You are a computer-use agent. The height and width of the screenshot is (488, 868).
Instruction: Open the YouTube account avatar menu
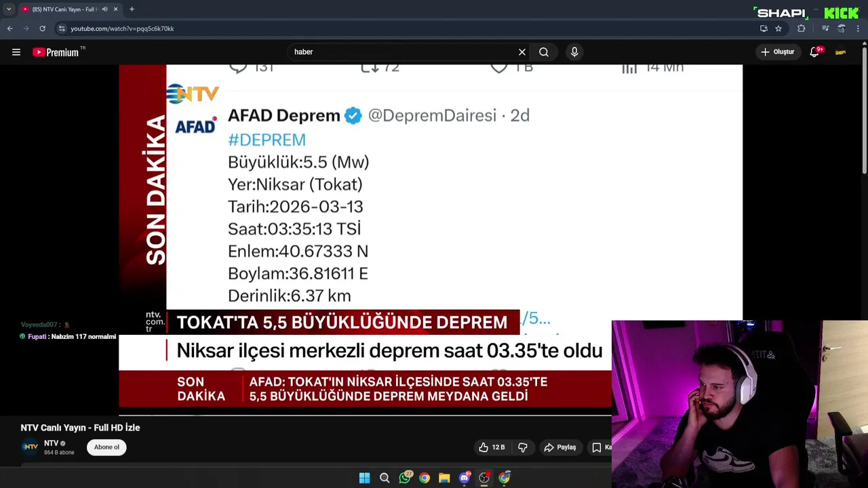click(840, 52)
